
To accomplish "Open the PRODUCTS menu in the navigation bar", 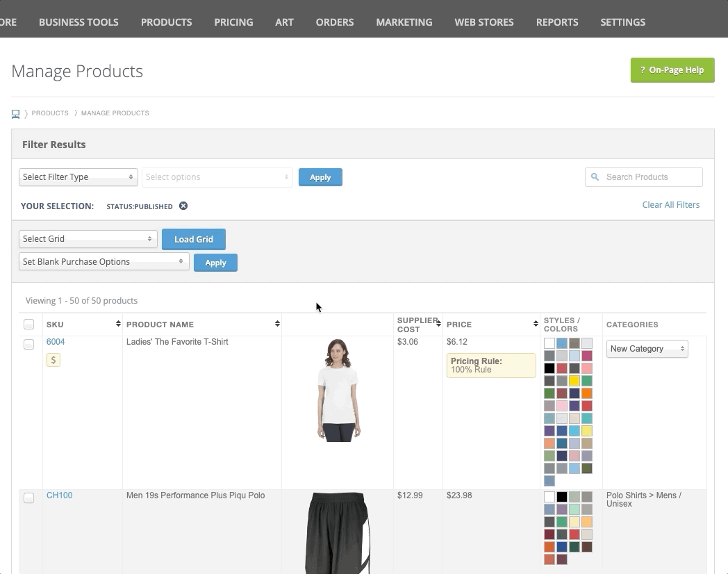I will coord(166,22).
